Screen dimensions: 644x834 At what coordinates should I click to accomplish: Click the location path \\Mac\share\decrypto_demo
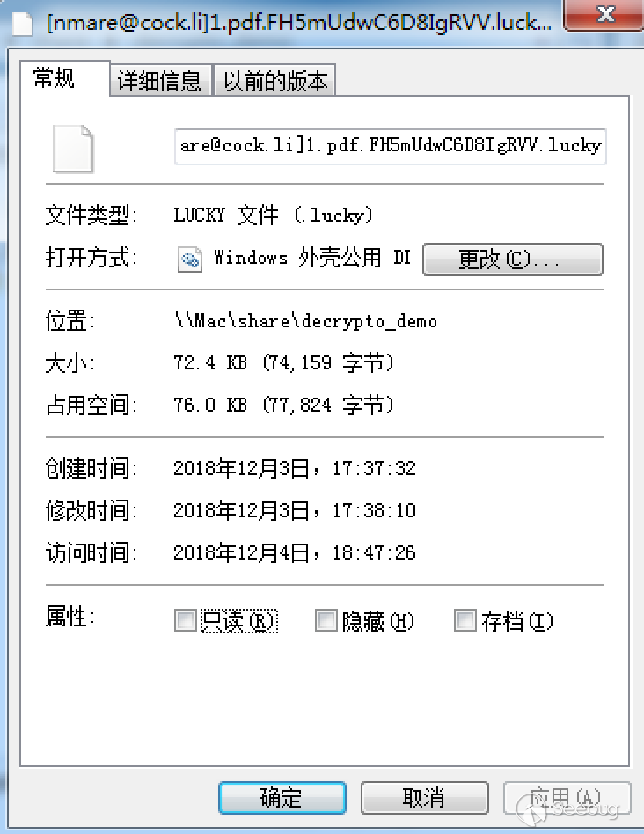(x=306, y=321)
